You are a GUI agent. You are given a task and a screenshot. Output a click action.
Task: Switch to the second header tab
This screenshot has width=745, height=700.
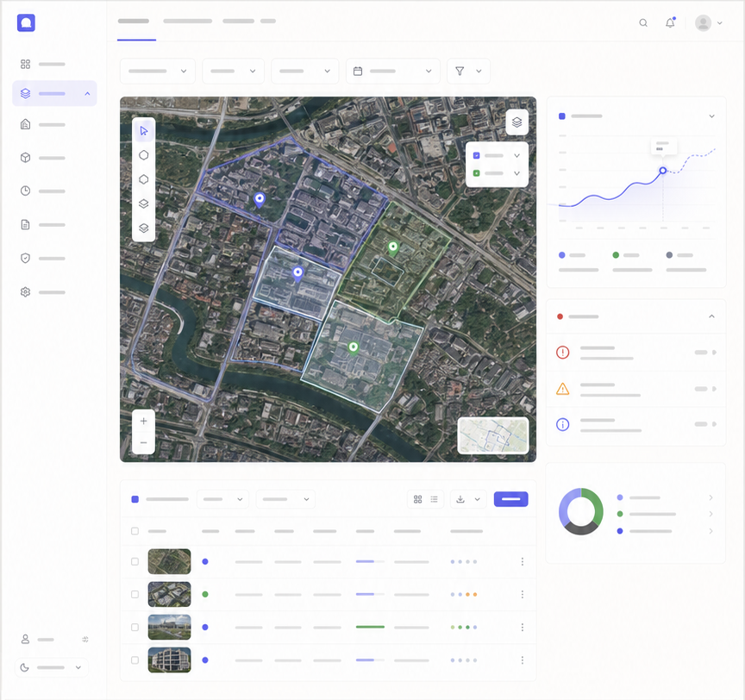click(x=188, y=21)
